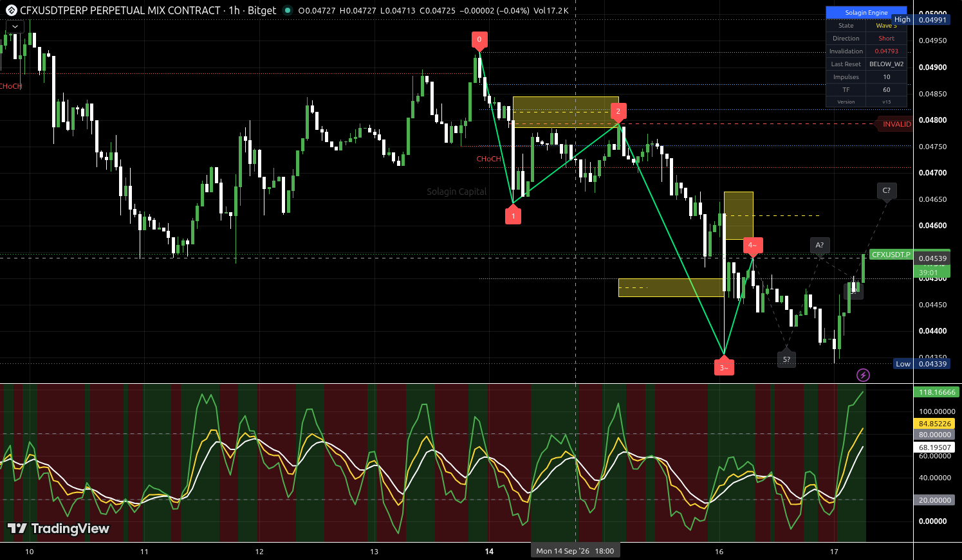Click the symbol title CFXUSDTPERP PERPETUAL MIX CONTRACT

[x=120, y=10]
